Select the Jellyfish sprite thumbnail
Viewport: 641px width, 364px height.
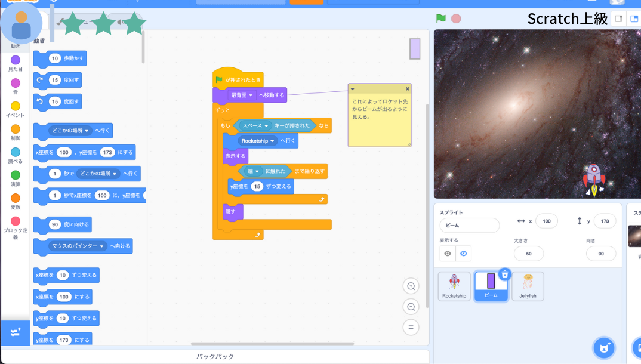tap(528, 286)
